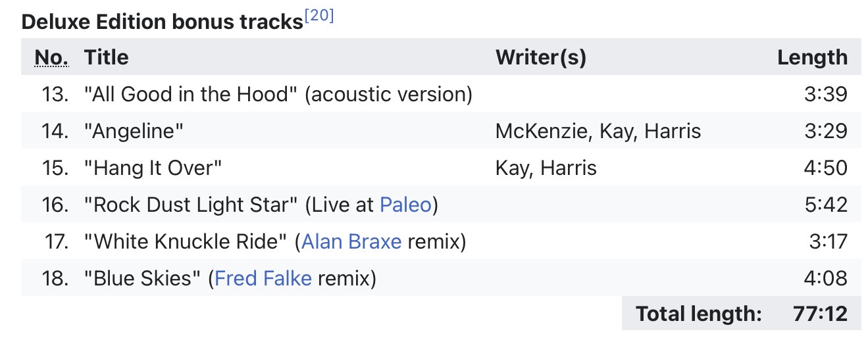Click the Kay, Harris writers cell
868x342 pixels.
click(546, 168)
